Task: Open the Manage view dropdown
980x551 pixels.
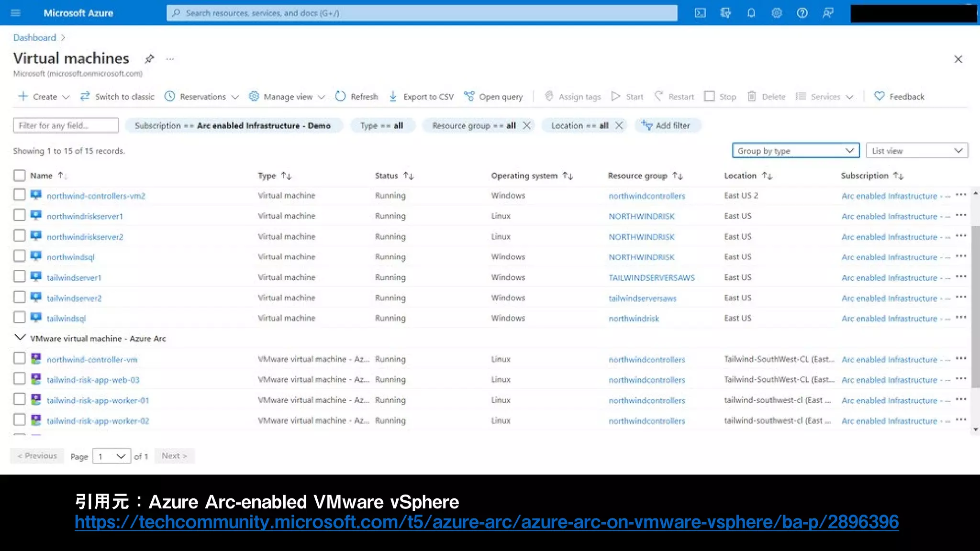Action: pyautogui.click(x=287, y=97)
